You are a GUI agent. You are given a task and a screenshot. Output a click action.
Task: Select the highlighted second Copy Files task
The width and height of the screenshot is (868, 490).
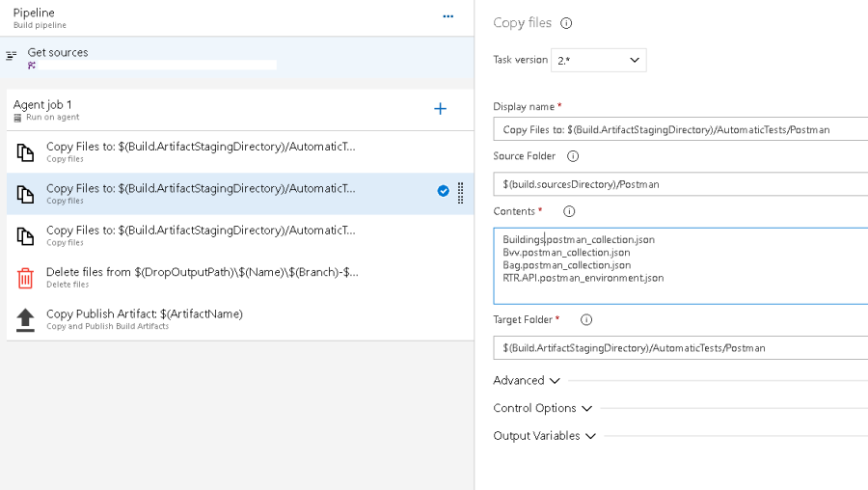point(240,194)
